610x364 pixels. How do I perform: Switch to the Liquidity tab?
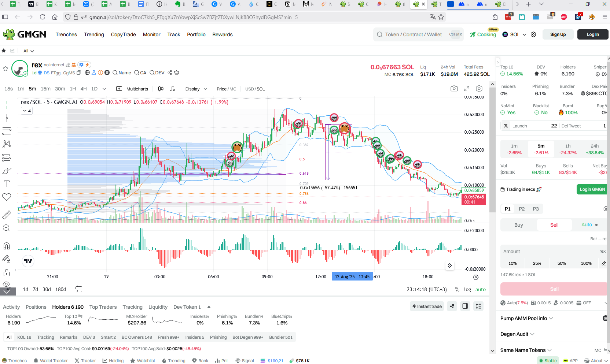click(158, 307)
